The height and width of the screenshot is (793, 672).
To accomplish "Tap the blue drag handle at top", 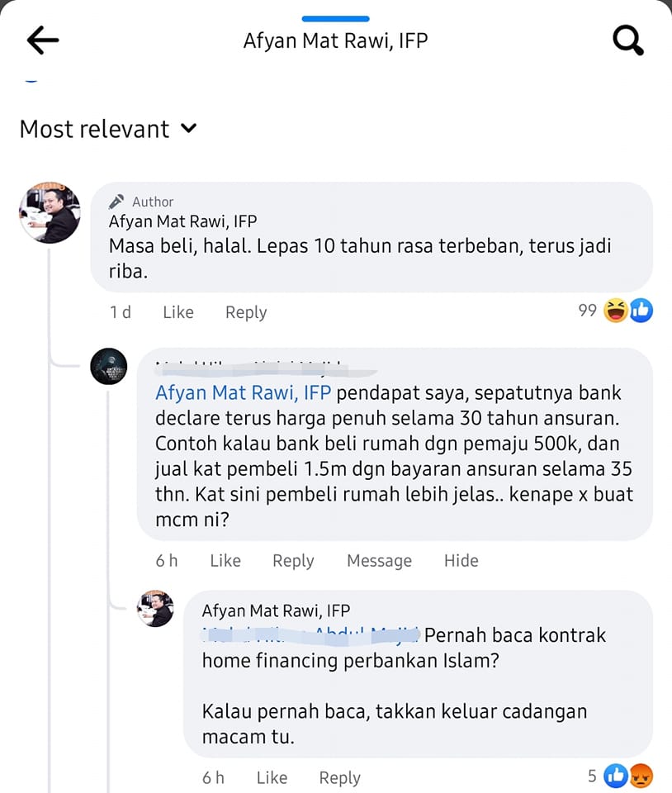I will [335, 19].
